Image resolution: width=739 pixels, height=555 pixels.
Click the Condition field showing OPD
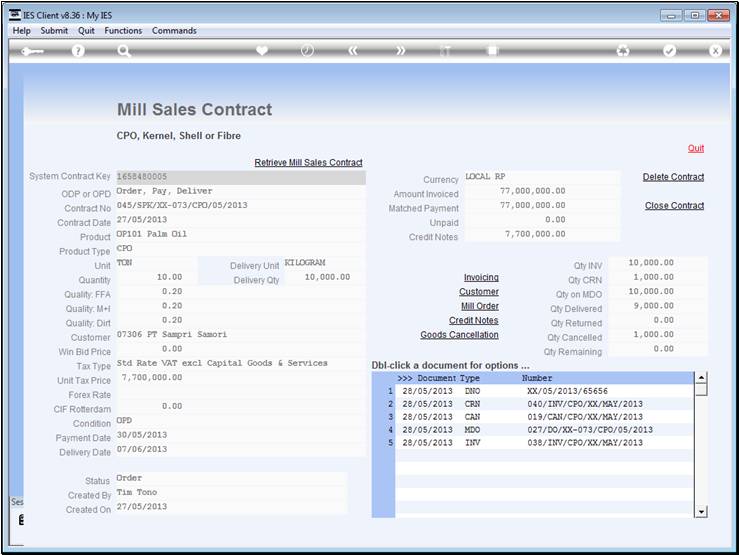point(241,421)
